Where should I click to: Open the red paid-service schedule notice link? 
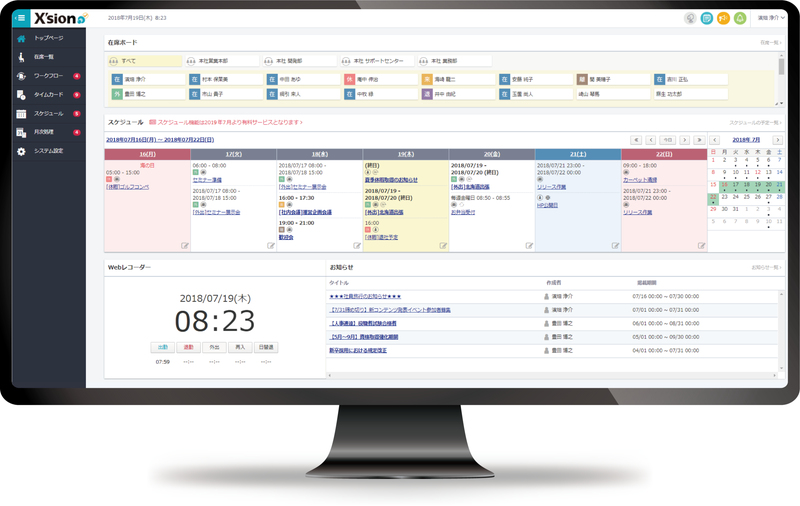[226, 122]
